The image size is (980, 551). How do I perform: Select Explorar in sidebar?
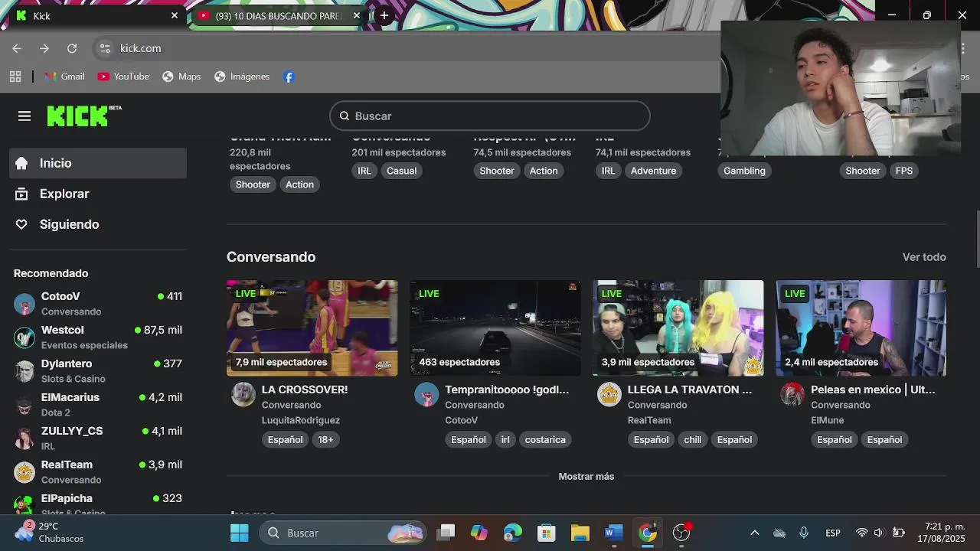tap(98, 194)
